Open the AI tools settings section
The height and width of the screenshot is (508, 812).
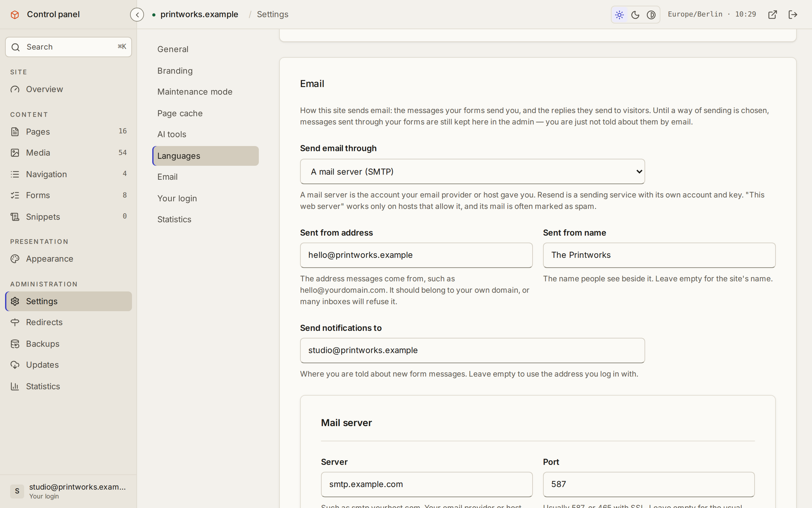(x=205, y=134)
